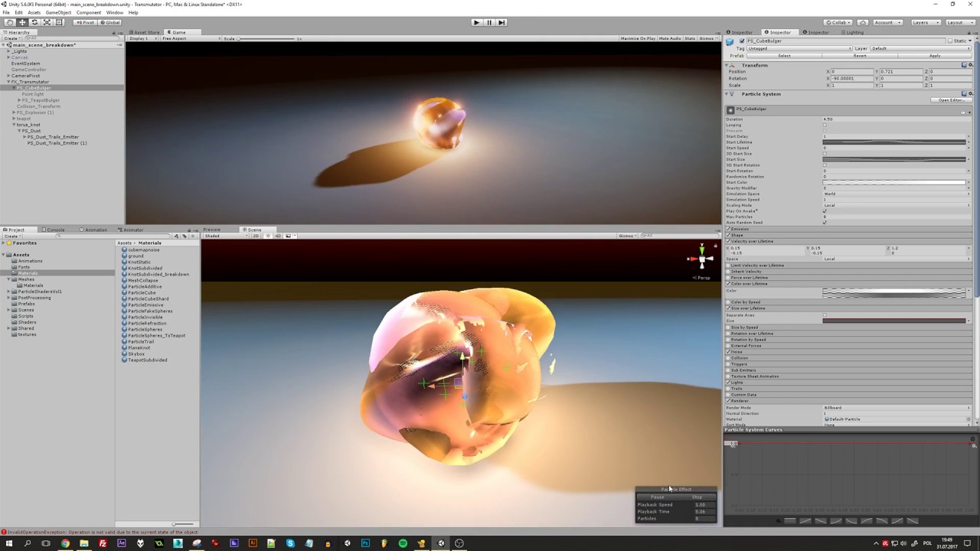This screenshot has height=551, width=980.
Task: Select the Hand tool in the toolbar
Action: (x=10, y=22)
